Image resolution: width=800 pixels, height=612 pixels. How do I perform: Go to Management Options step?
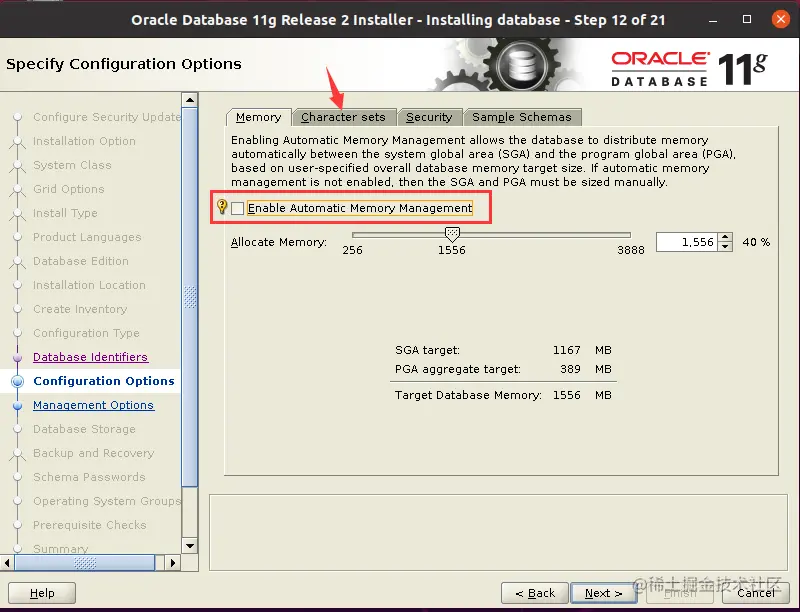(93, 405)
